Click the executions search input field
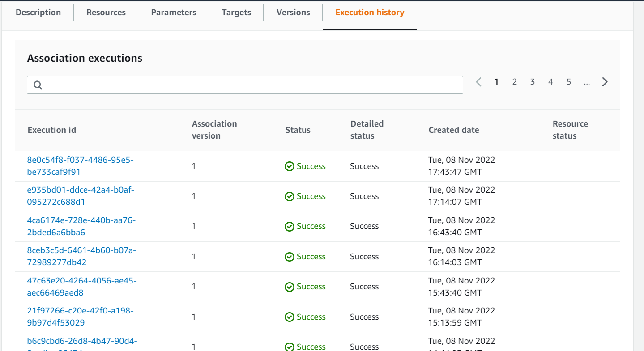Image resolution: width=644 pixels, height=351 pixels. [245, 85]
